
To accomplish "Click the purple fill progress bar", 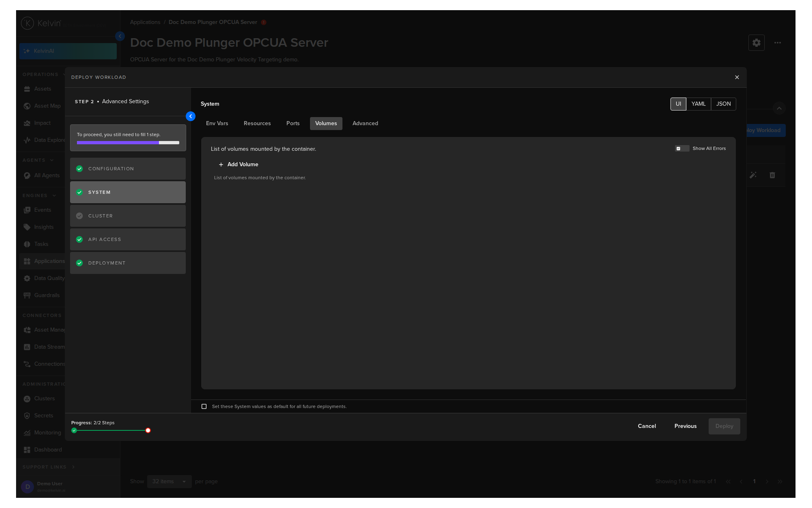I will click(x=118, y=143).
